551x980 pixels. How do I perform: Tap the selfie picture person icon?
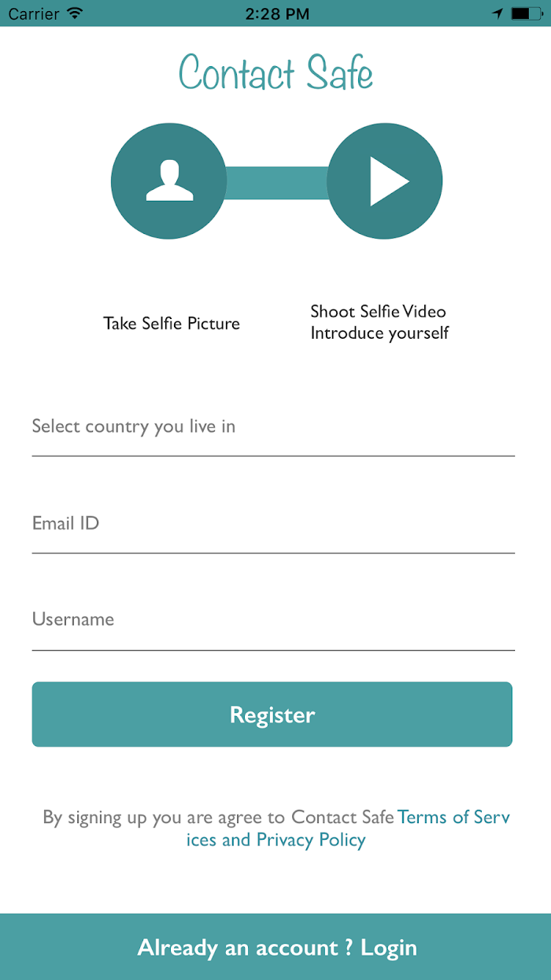[169, 181]
